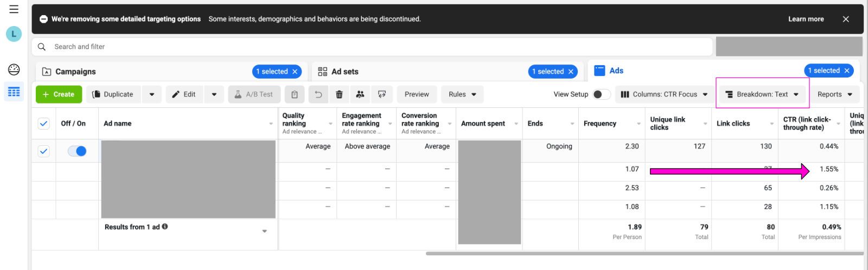Click the Edit button

184,94
